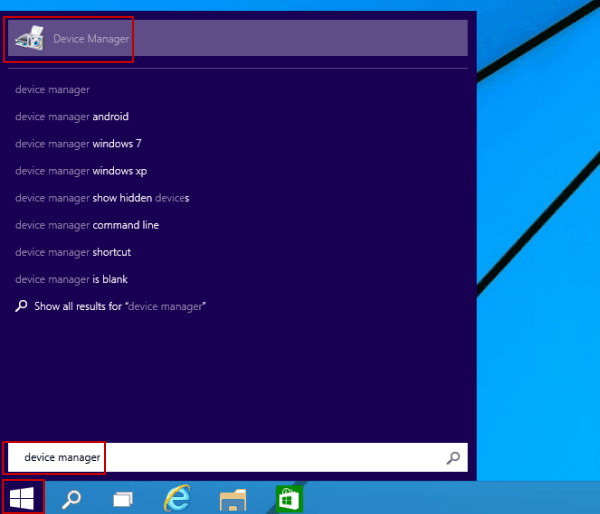This screenshot has height=514, width=600.
Task: Open Task View on the taskbar
Action: pos(123,499)
